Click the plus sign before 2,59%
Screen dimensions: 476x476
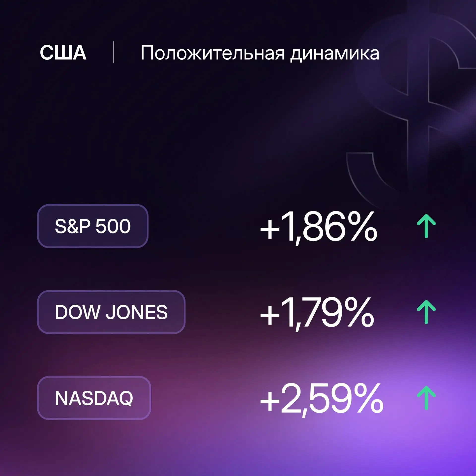tap(270, 402)
